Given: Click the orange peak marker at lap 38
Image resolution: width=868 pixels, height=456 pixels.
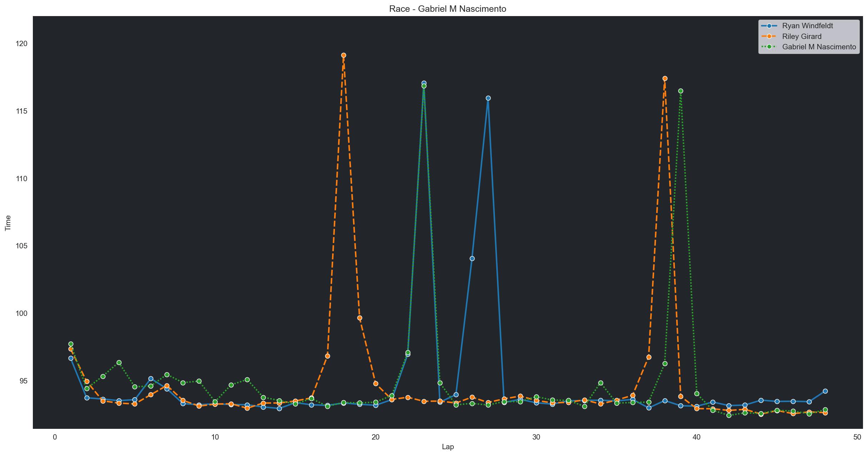Looking at the screenshot, I should pyautogui.click(x=665, y=78).
